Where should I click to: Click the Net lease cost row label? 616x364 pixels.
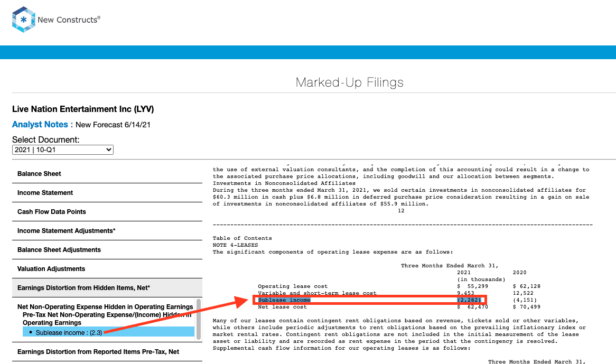click(282, 306)
